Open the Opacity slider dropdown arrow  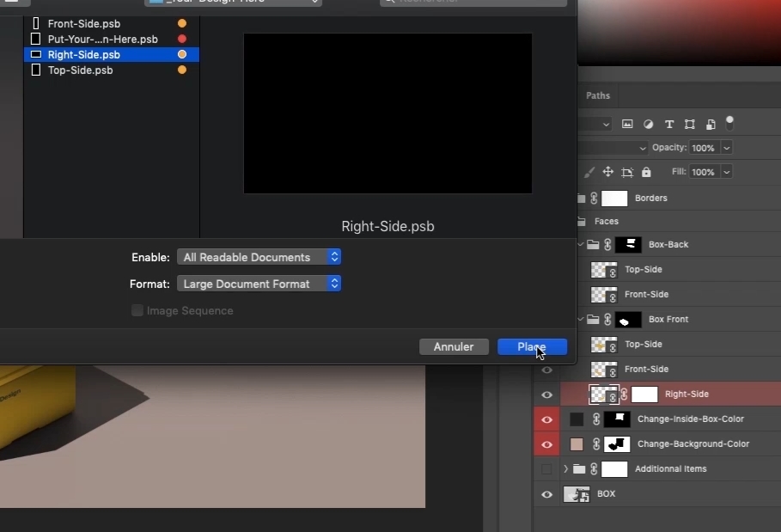(x=727, y=148)
